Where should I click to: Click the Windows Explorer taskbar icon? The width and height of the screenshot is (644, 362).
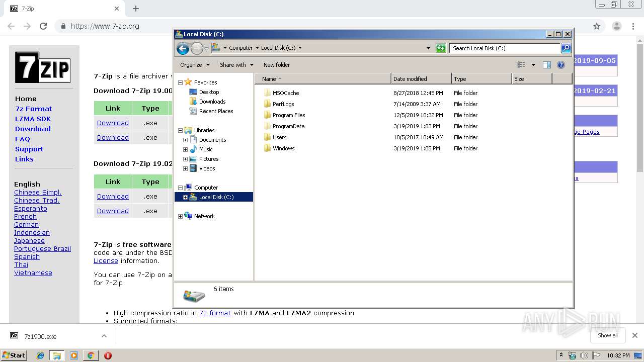coord(56,355)
